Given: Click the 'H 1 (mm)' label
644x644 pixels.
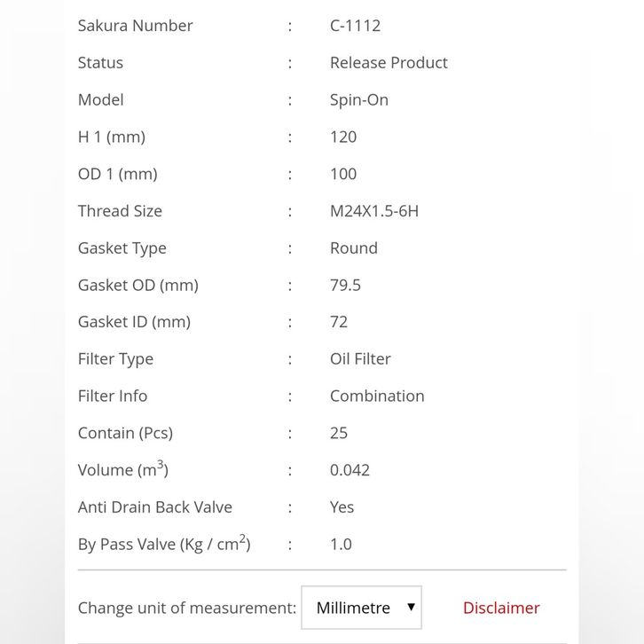Looking at the screenshot, I should [x=112, y=137].
